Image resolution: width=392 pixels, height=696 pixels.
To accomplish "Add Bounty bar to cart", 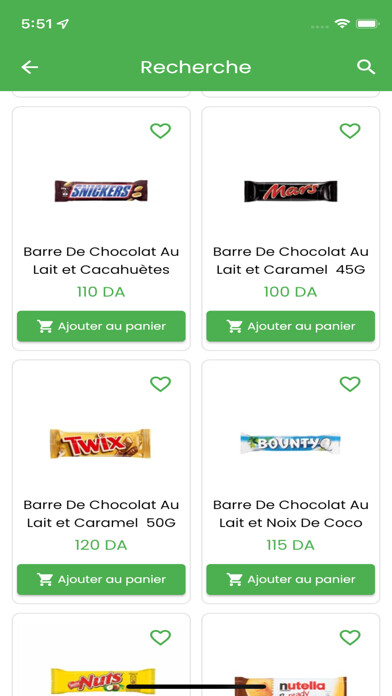I will 291,579.
